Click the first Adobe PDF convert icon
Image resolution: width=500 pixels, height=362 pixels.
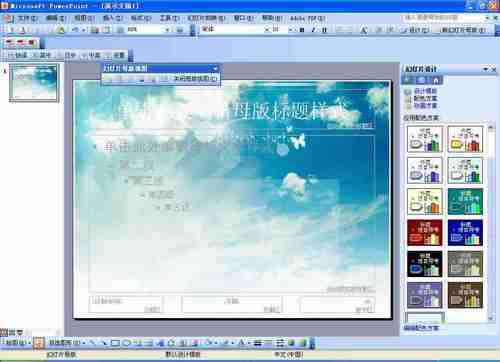(x=10, y=43)
